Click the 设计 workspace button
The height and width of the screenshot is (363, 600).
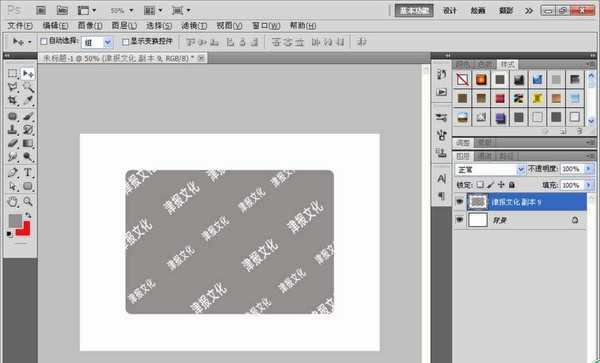(450, 11)
